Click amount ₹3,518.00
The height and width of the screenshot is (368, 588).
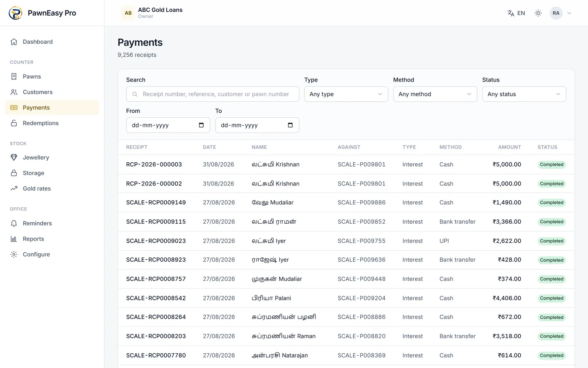[x=507, y=336]
